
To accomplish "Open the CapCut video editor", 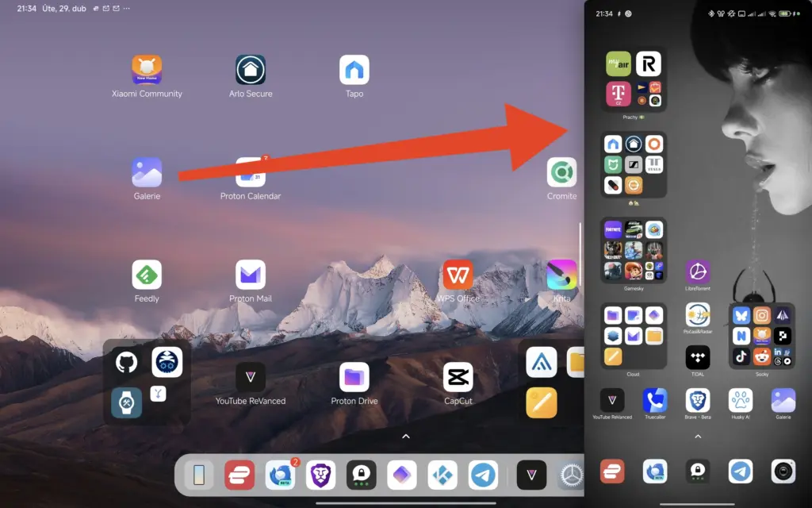I will coord(458,377).
